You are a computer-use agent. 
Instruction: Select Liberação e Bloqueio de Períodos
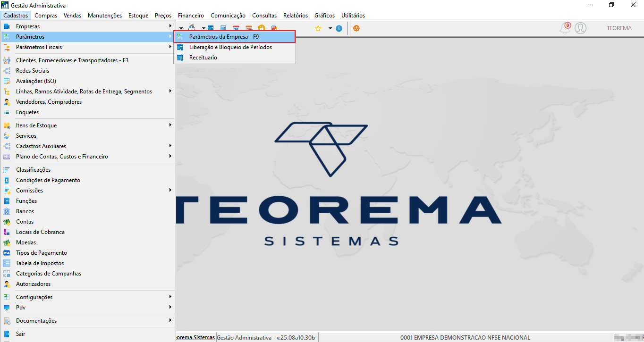click(x=235, y=47)
